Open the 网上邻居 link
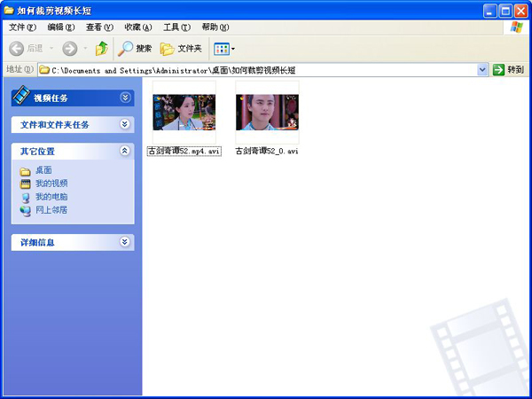 [x=51, y=210]
